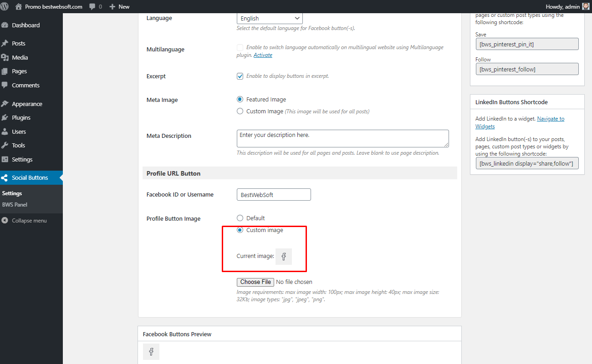
Task: Click the Facebook ID or Username field
Action: (x=274, y=195)
